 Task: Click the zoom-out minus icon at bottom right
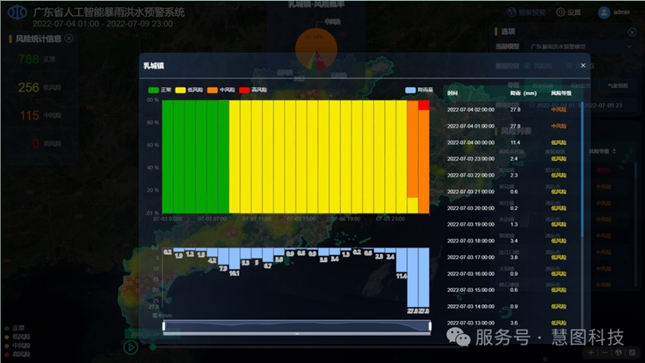click(x=604, y=352)
